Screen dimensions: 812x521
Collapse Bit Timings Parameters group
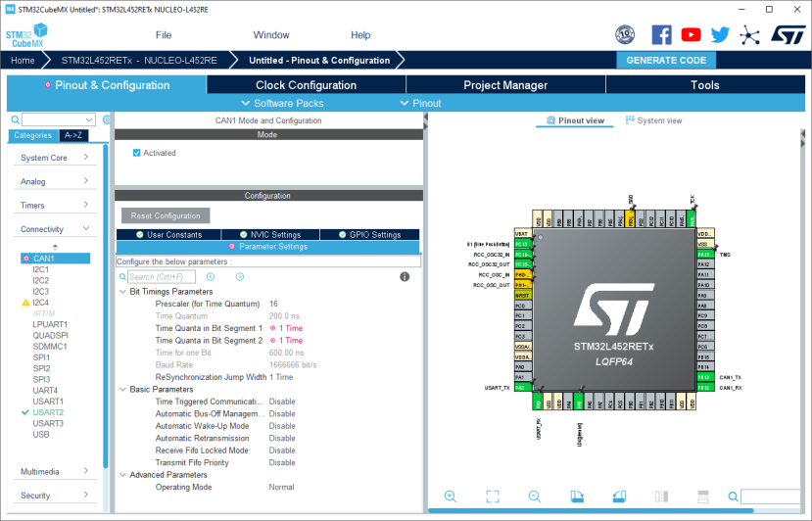[122, 292]
